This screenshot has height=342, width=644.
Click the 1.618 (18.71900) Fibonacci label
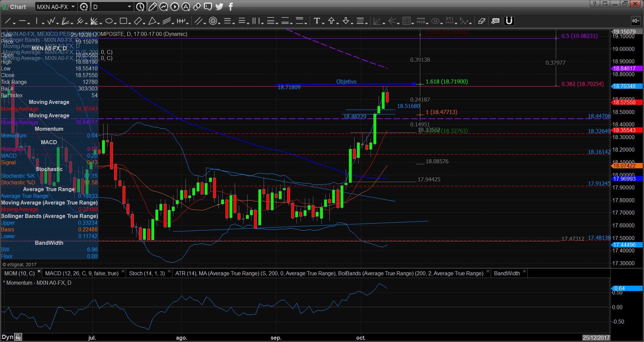pyautogui.click(x=446, y=81)
